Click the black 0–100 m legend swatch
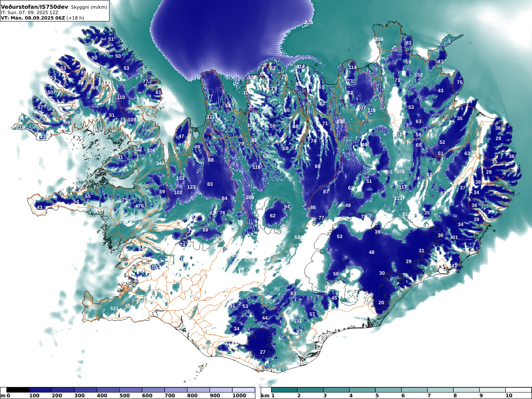This screenshot has height=399, width=532. pos(18,390)
